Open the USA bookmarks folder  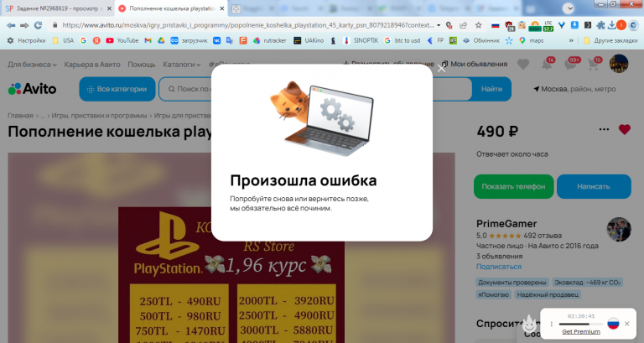(63, 40)
